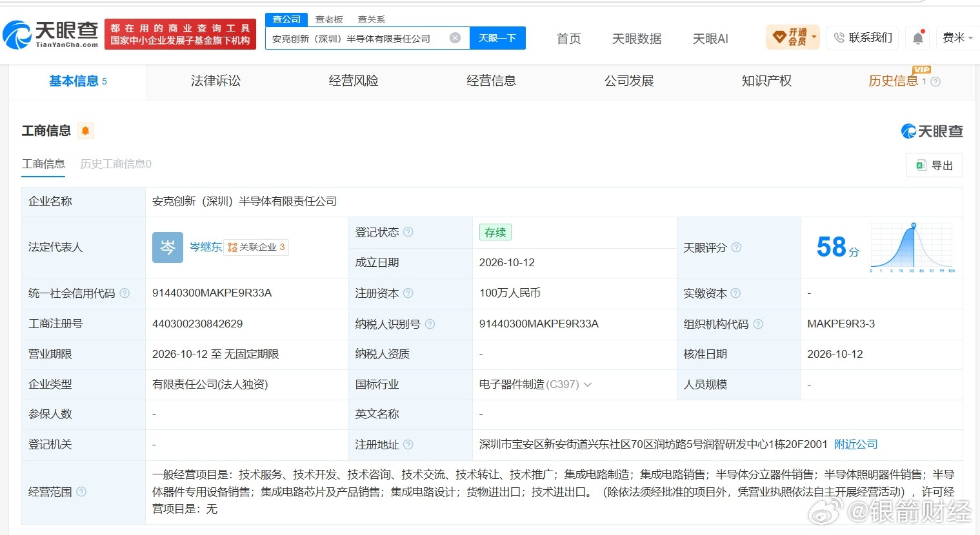View 关联企业 3 related companies
The width and height of the screenshot is (980, 535).
(x=256, y=247)
